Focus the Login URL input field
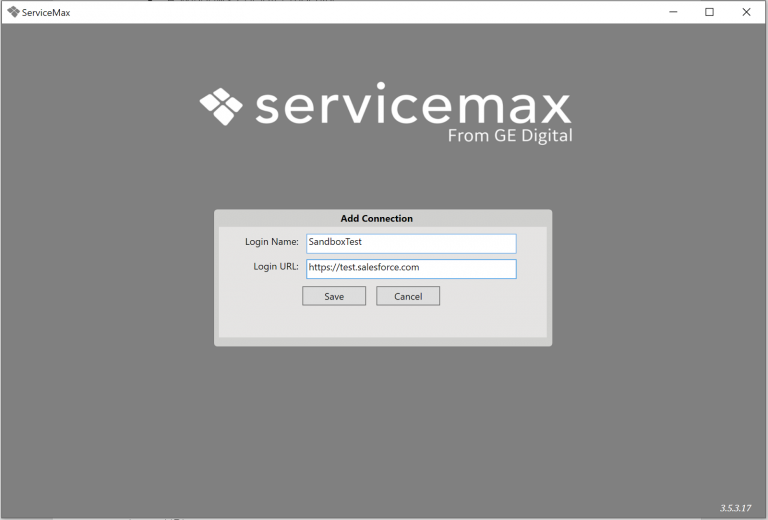Viewport: 768px width, 520px height. 411,269
